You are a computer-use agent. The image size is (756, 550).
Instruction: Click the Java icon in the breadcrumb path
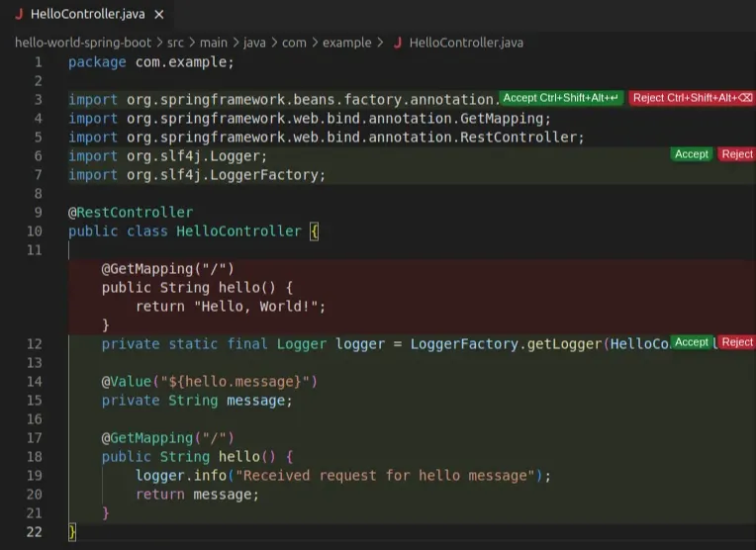point(398,43)
